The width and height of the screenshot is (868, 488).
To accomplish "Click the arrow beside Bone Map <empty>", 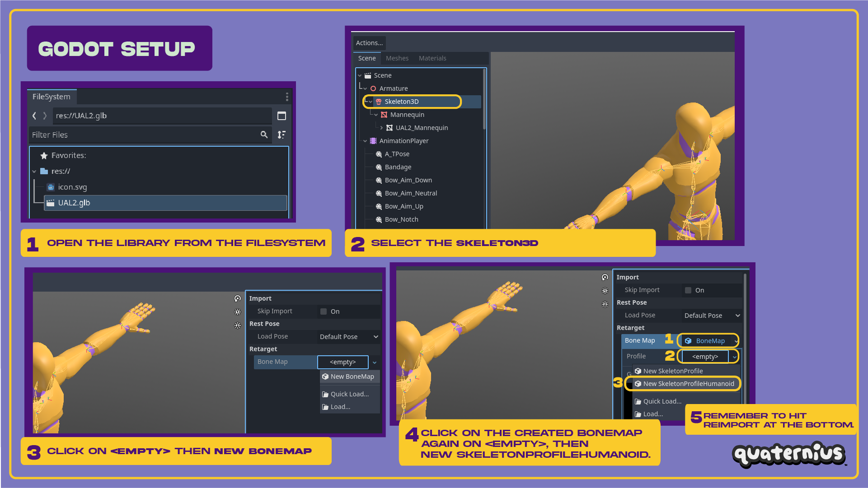I will tap(375, 363).
